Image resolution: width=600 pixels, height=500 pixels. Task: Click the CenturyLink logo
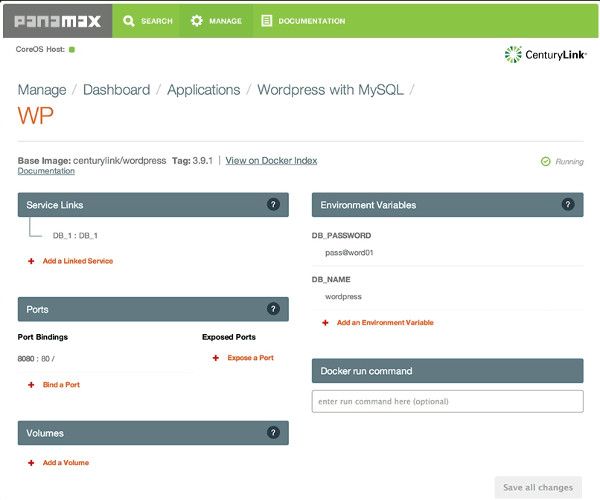pos(545,55)
